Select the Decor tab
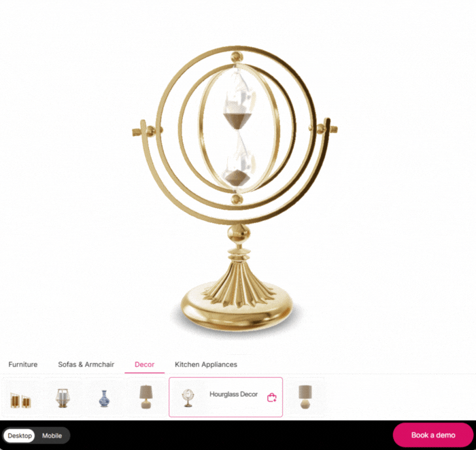The image size is (476, 450). (144, 364)
